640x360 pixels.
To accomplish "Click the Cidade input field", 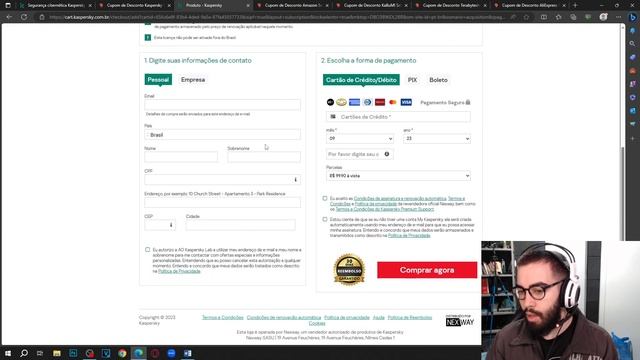I will (x=240, y=225).
